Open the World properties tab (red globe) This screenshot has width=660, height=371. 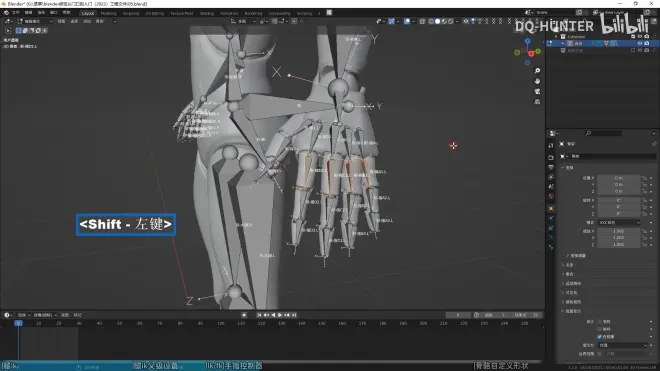pos(551,197)
